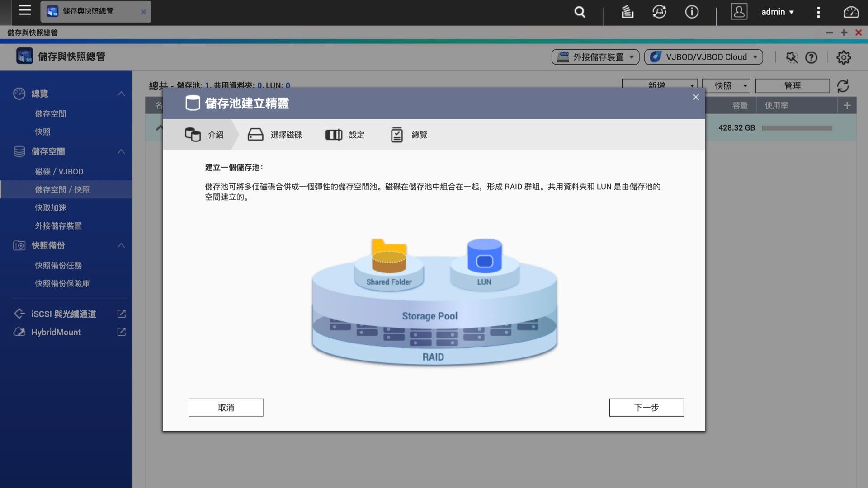The height and width of the screenshot is (488, 868).
Task: Open the 快照 dropdown button
Action: click(726, 85)
